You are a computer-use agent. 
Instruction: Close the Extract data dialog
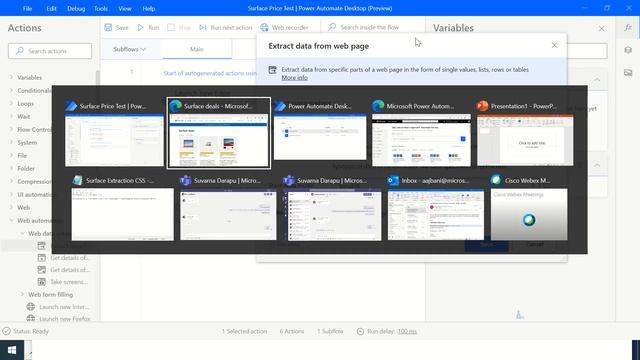(554, 45)
